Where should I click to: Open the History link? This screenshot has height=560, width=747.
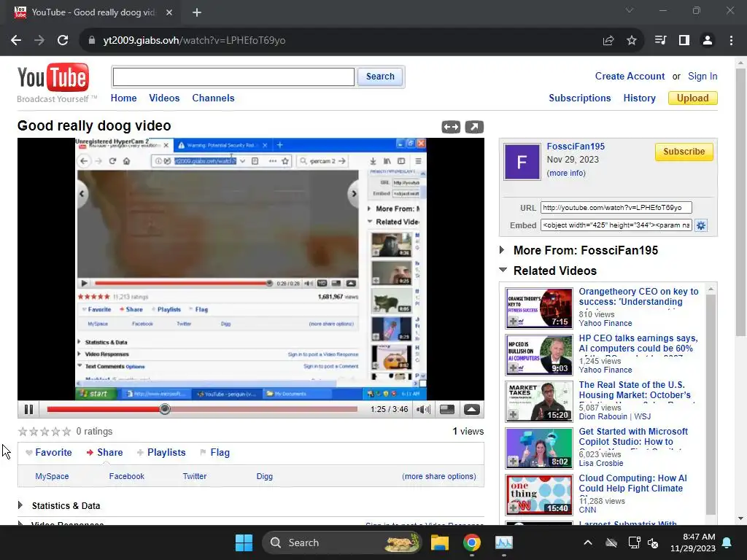click(639, 98)
